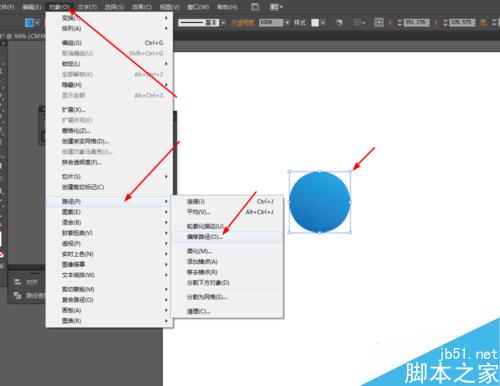The height and width of the screenshot is (386, 500).
Task: Expand the 透视(P) Perspective submenu
Action: pyautogui.click(x=109, y=244)
